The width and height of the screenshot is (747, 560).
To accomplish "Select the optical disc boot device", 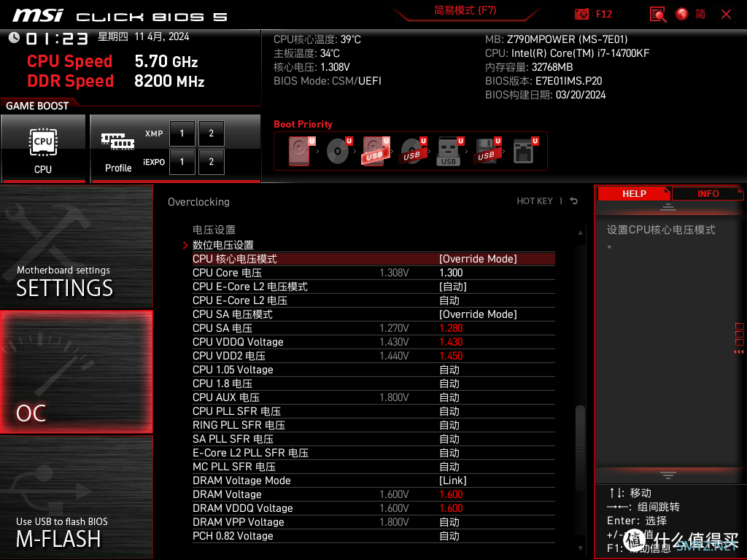I will point(338,151).
